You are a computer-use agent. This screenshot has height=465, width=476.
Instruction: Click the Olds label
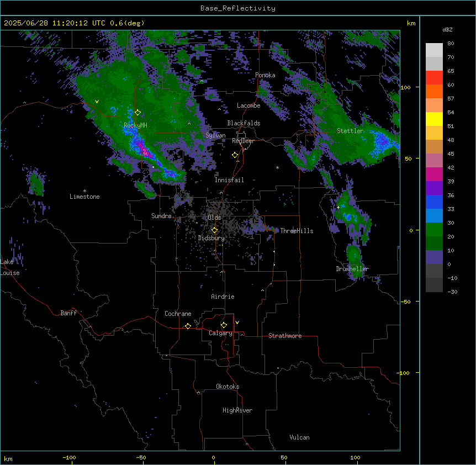tap(214, 218)
